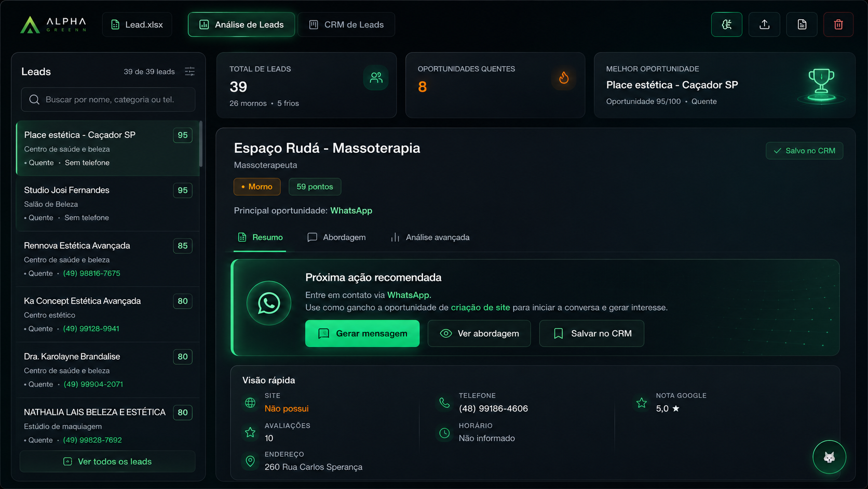Click the AI brain icon button
The height and width of the screenshot is (489, 868).
727,24
